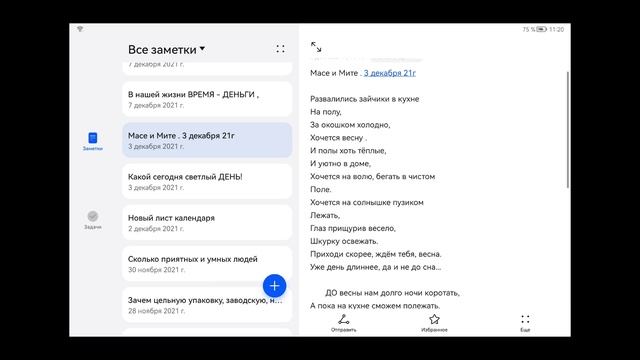Click the line Хочется весну .
The height and width of the screenshot is (360, 640).
click(338, 138)
